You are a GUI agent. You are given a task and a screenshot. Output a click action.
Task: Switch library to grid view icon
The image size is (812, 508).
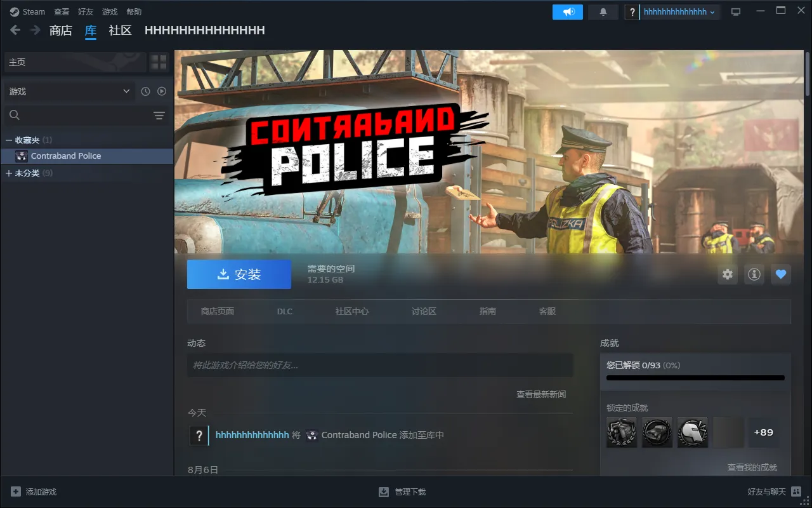159,62
